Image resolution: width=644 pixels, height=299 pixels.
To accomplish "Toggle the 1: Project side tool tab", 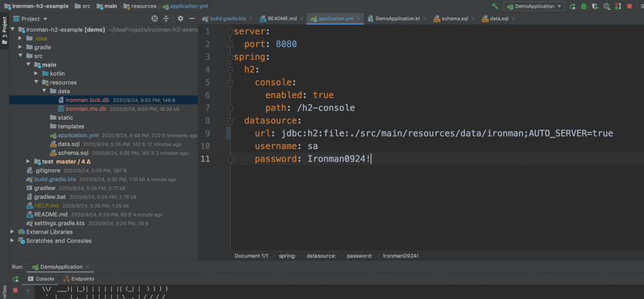I will click(4, 31).
